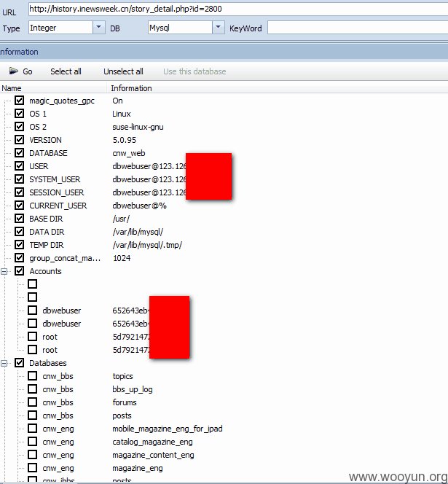The image size is (448, 484).
Task: Check cnw_bbs topics checkbox
Action: (x=32, y=376)
